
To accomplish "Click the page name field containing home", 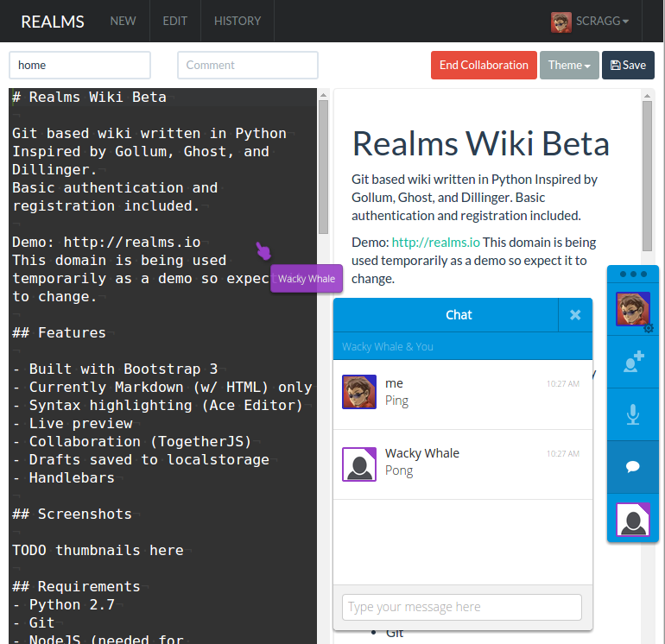I will [79, 66].
